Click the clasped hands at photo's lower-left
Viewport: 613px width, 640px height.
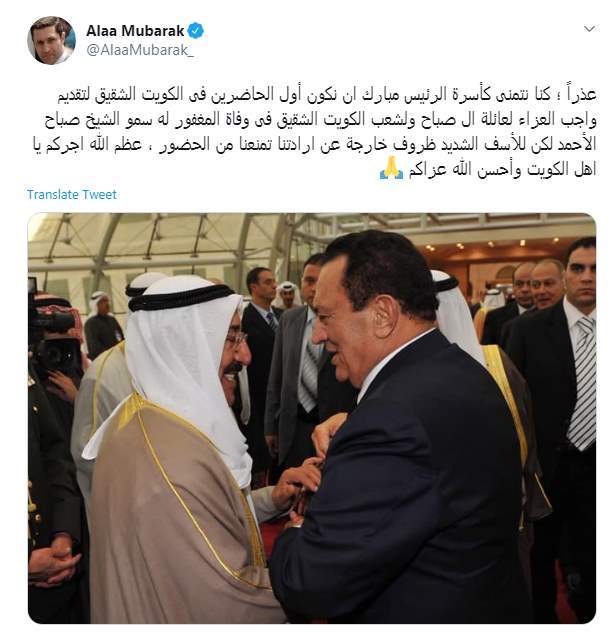point(52,564)
